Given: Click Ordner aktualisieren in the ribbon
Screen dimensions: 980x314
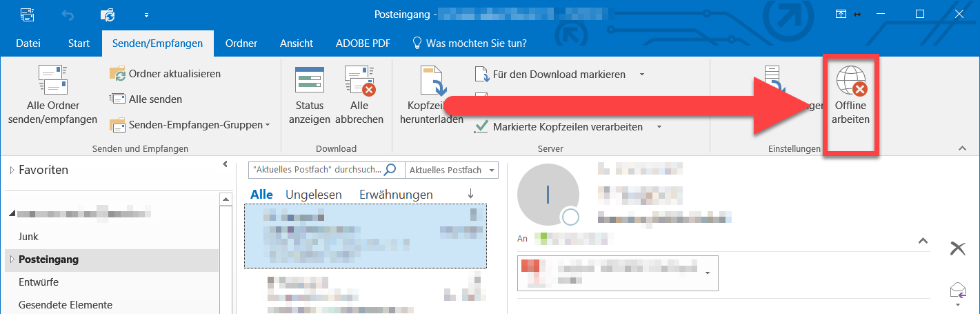Looking at the screenshot, I should 166,74.
